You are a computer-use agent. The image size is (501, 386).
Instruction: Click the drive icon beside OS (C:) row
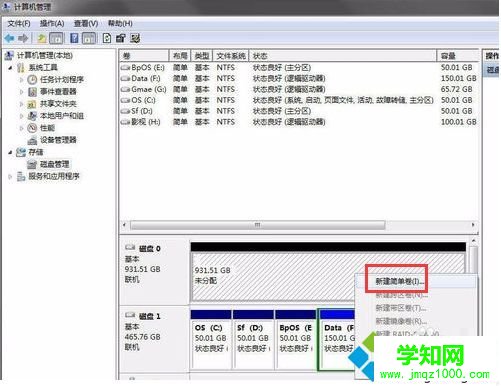pos(125,100)
